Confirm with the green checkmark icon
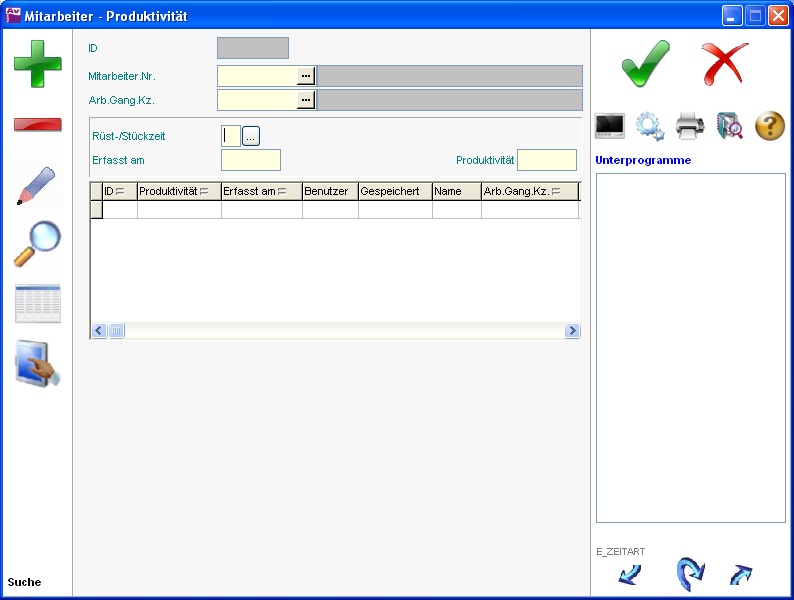 [x=646, y=64]
